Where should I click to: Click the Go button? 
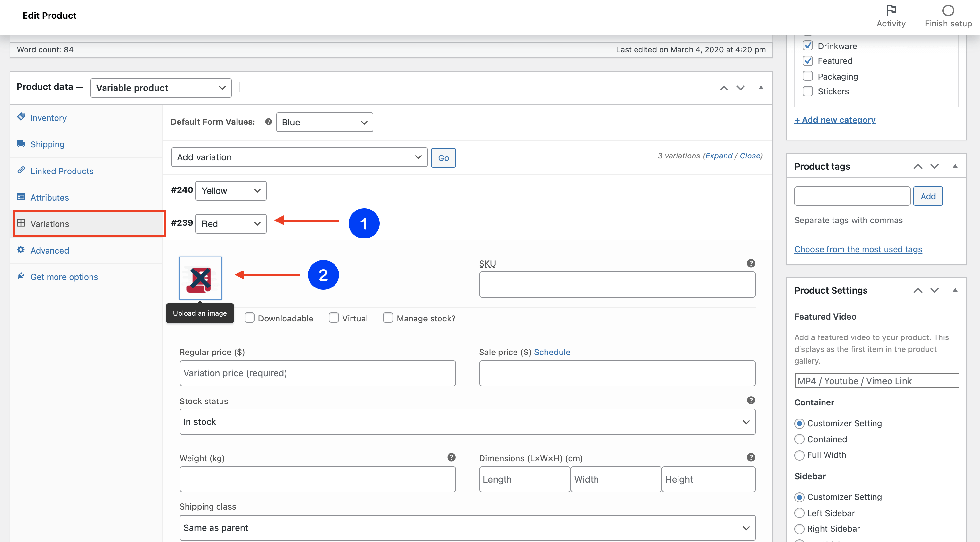[443, 157]
